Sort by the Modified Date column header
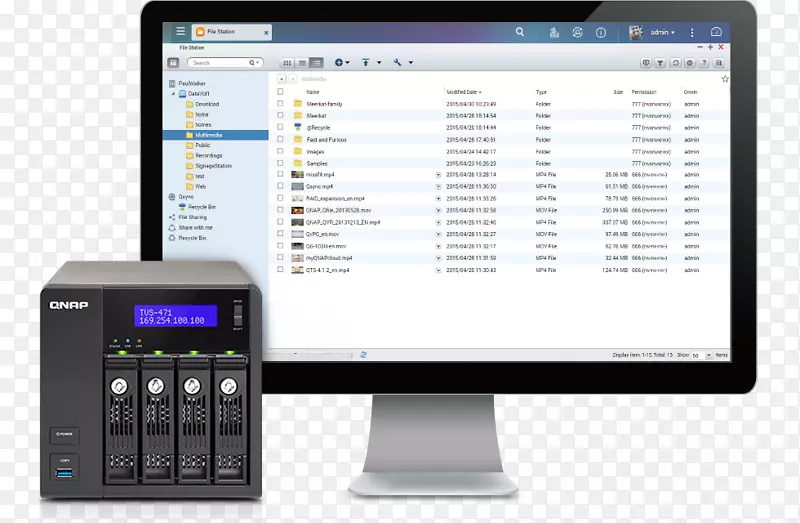Image resolution: width=800 pixels, height=523 pixels. 464,92
